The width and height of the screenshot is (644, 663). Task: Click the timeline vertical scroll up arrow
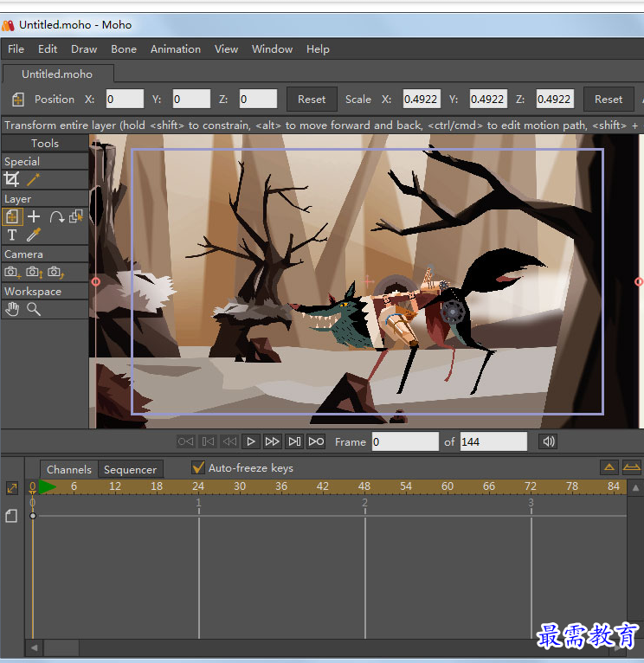(x=635, y=488)
